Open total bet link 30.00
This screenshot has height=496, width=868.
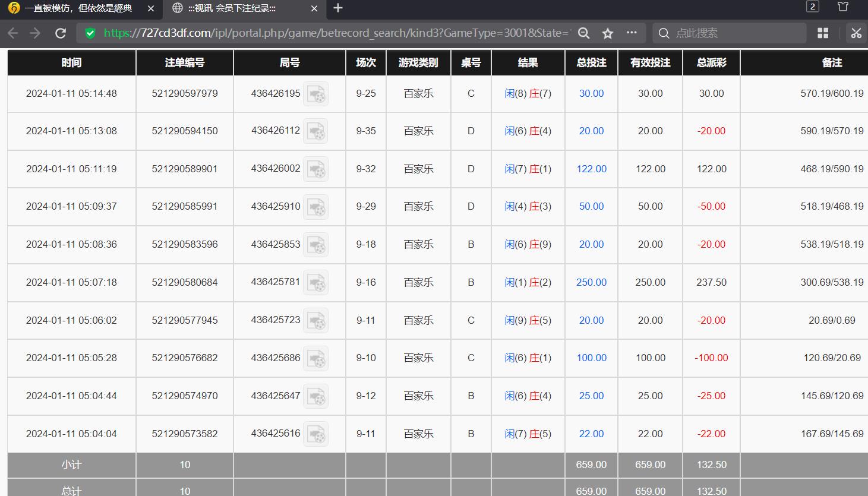pos(591,94)
